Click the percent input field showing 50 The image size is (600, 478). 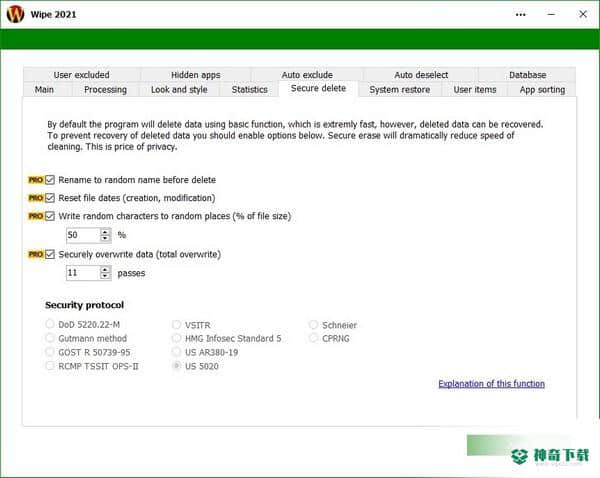83,235
